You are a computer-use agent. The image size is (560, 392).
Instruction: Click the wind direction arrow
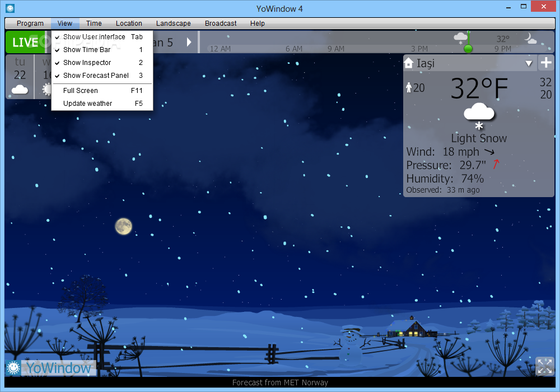pos(489,152)
